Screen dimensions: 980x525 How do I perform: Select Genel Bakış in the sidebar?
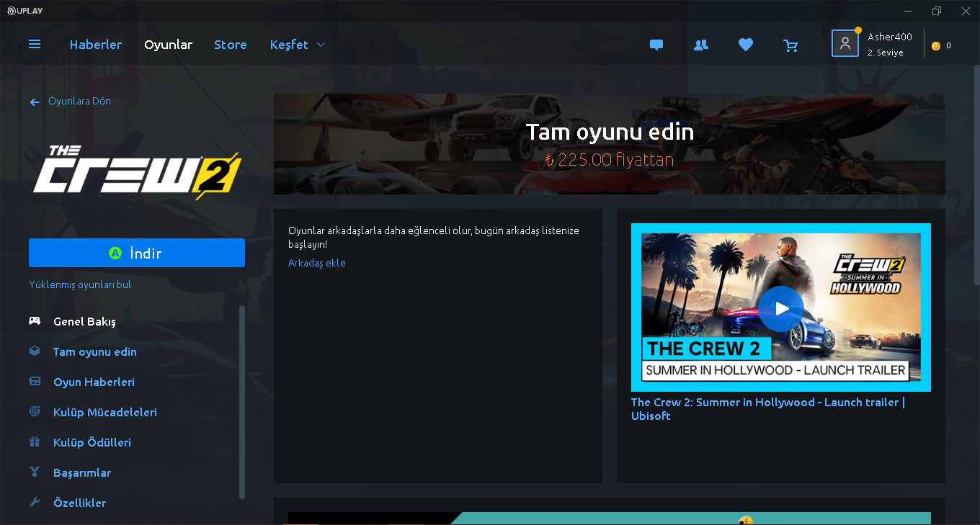coord(84,321)
